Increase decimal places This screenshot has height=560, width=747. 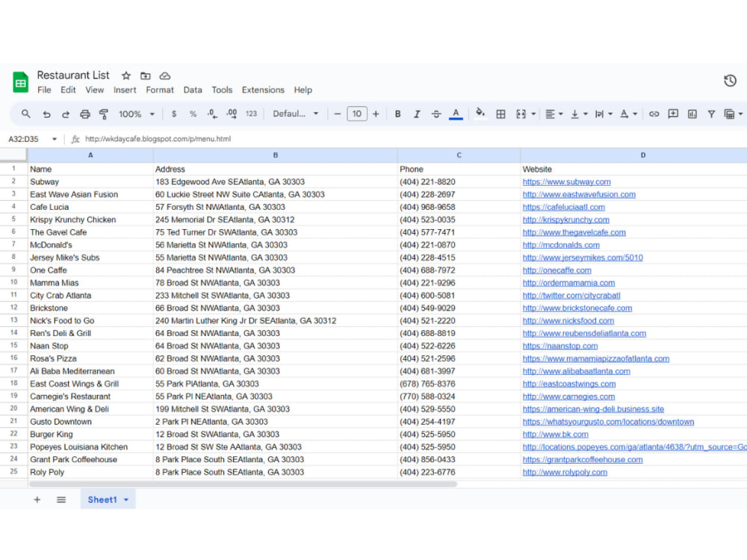point(232,113)
